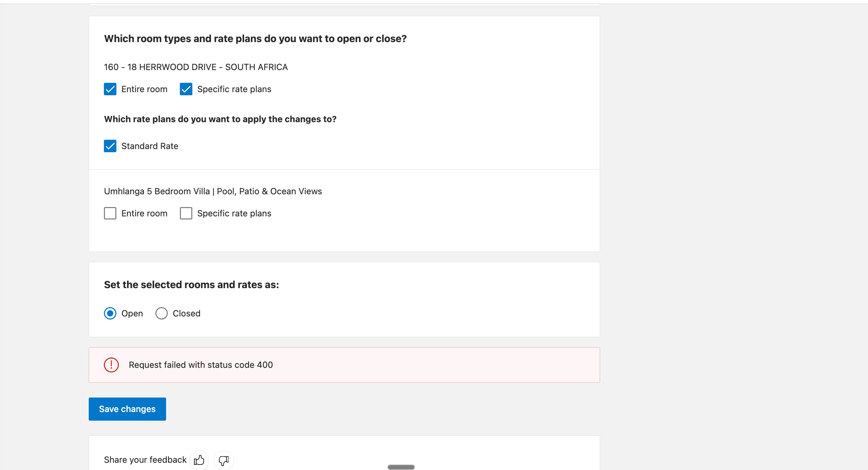Select the Open radio button

pyautogui.click(x=110, y=313)
